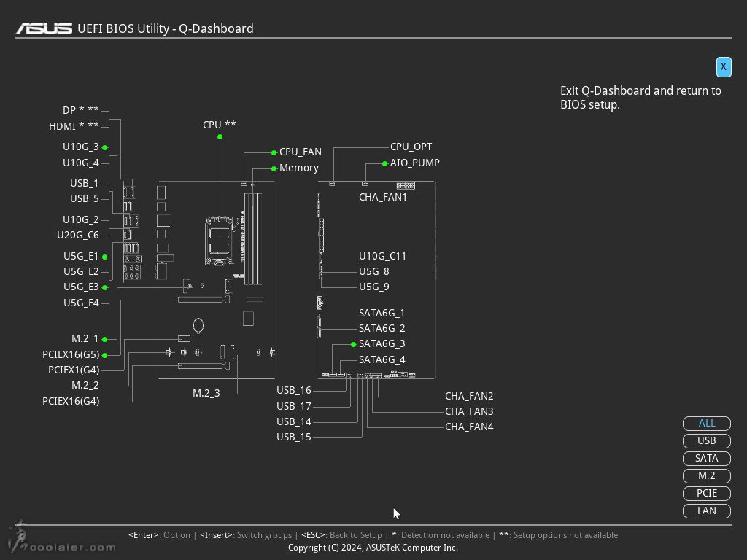747x560 pixels.
Task: Open the M.2_1 slot entry
Action: [x=85, y=338]
